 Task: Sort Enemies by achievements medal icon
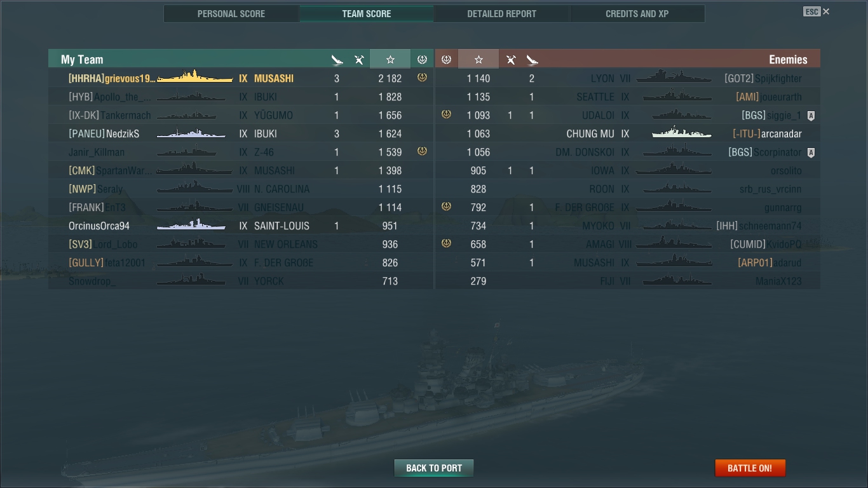coord(446,59)
